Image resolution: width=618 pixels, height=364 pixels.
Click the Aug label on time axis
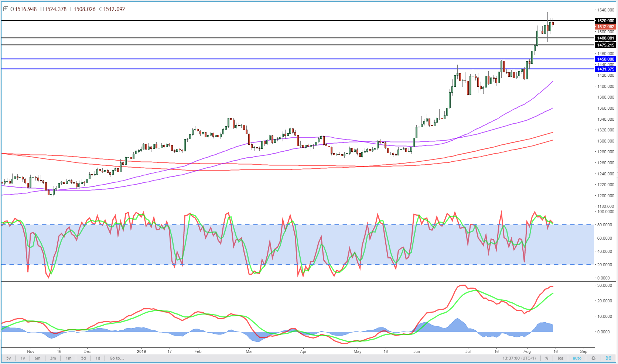(x=527, y=351)
